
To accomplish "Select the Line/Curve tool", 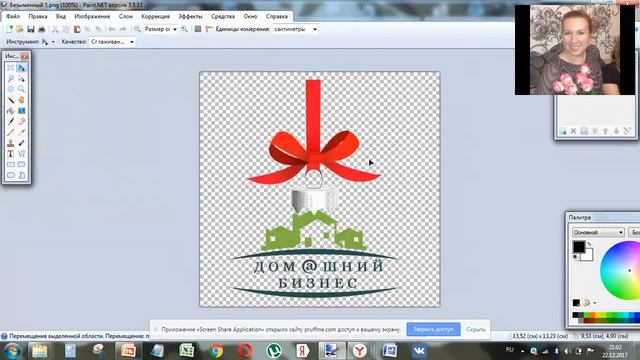I will pyautogui.click(x=21, y=154).
